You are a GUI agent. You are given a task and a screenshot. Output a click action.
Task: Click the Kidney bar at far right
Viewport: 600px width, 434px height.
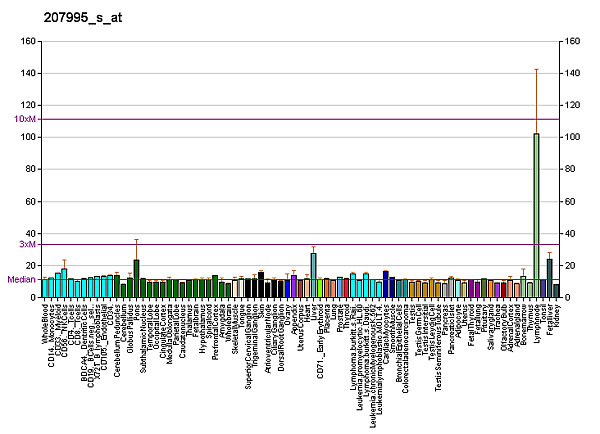(556, 291)
